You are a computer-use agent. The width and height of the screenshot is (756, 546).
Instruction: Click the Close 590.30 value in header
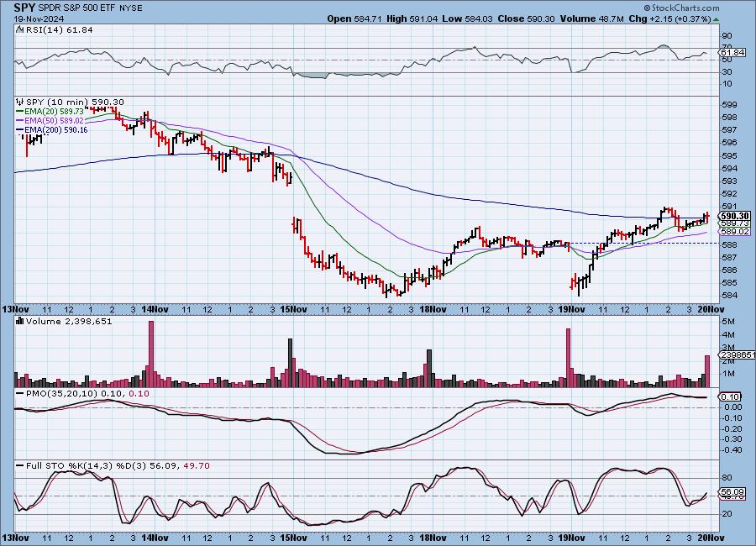[526, 18]
